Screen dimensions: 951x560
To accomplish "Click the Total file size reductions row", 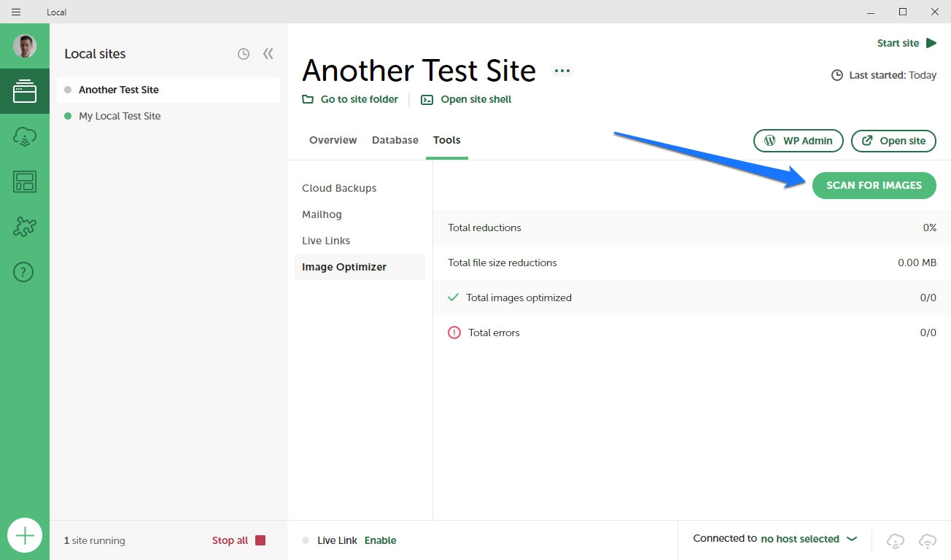I will (x=692, y=262).
